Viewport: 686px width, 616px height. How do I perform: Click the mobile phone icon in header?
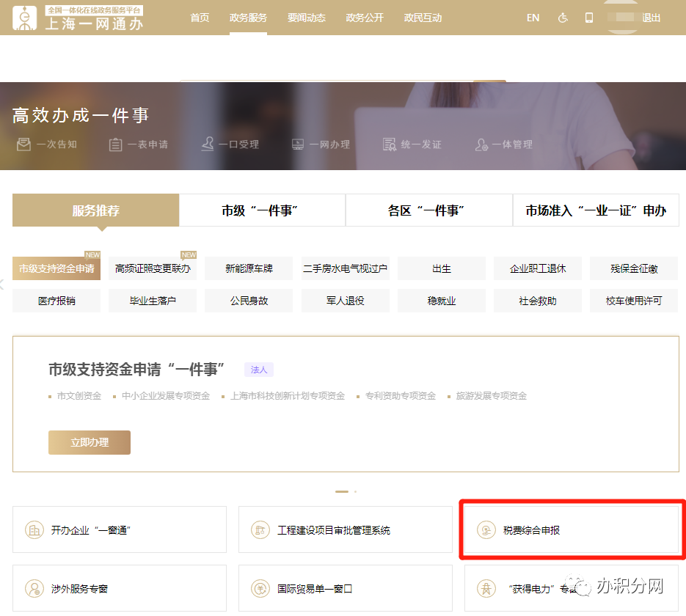(588, 18)
